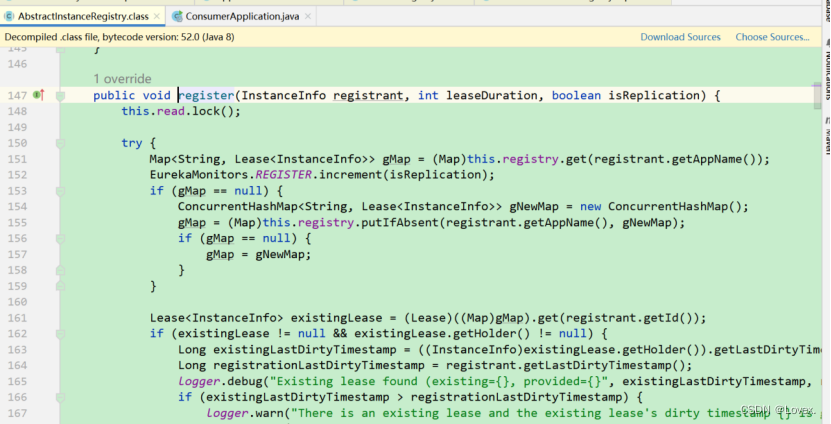The height and width of the screenshot is (424, 831).
Task: Click 'isReplication' parameter on line 147
Action: pyautogui.click(x=653, y=95)
